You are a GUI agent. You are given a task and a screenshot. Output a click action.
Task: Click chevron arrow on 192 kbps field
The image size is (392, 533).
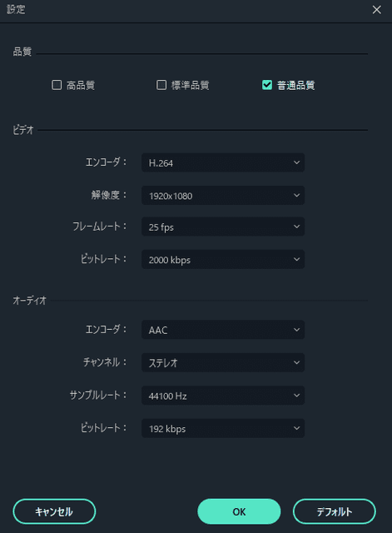[296, 428]
